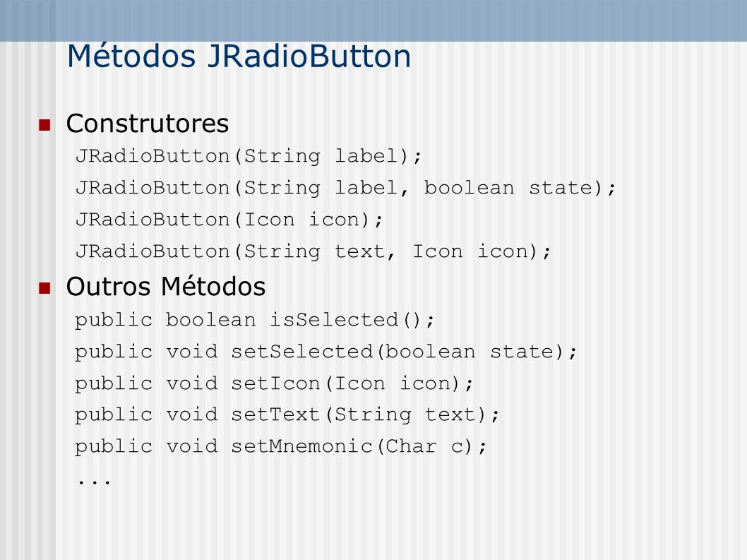
Task: Click the word void in setText line
Action: tap(192, 414)
